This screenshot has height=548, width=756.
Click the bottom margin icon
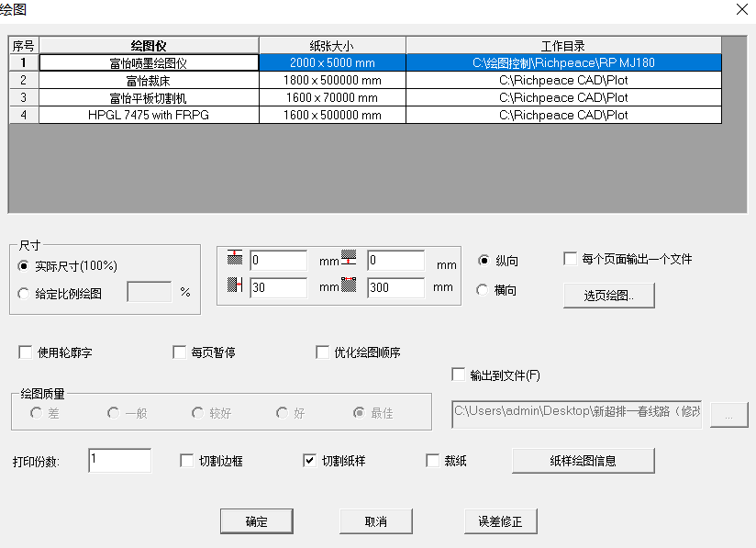[350, 259]
